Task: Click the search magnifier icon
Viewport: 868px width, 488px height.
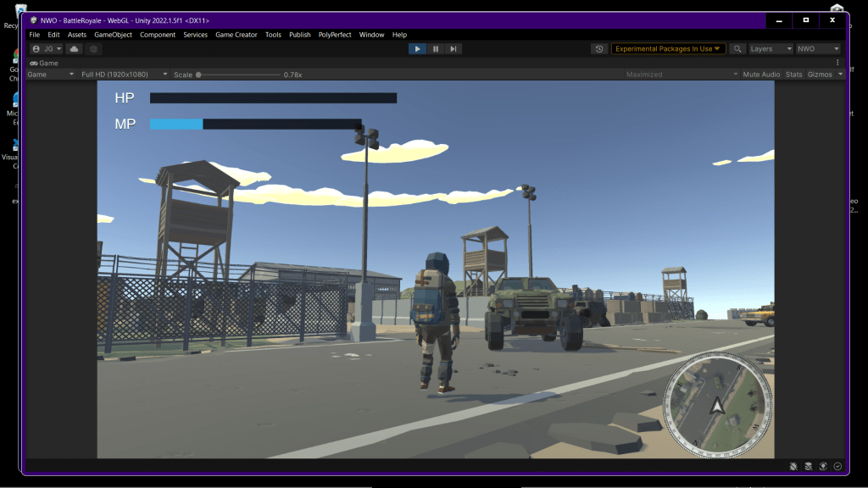Action: tap(737, 49)
